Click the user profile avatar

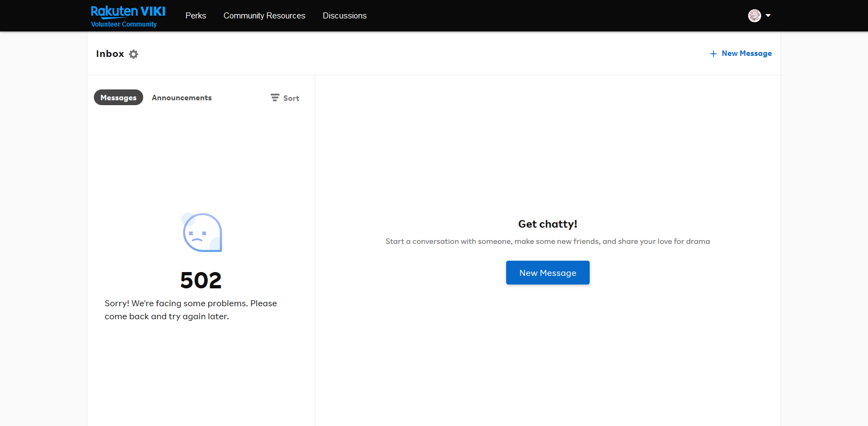pyautogui.click(x=754, y=16)
